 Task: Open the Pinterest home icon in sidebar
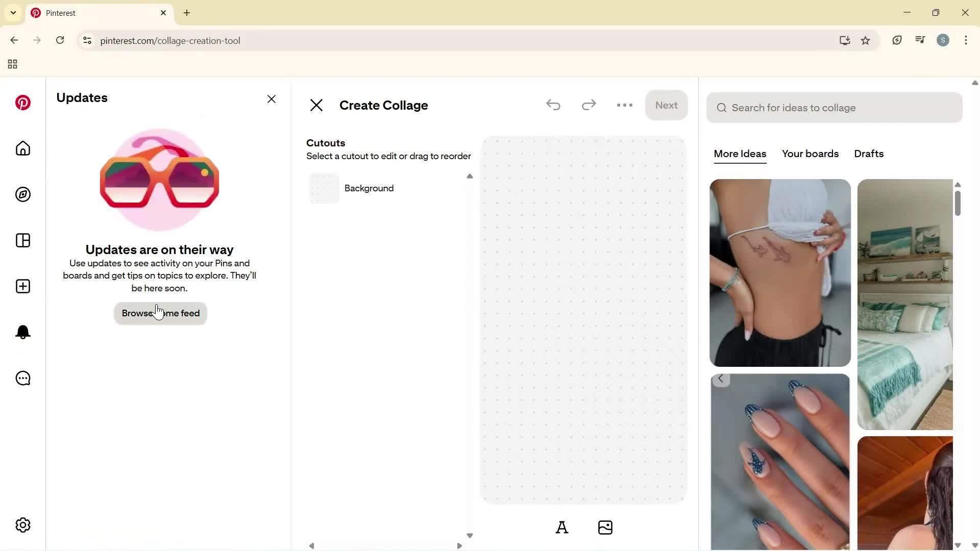coord(22,148)
